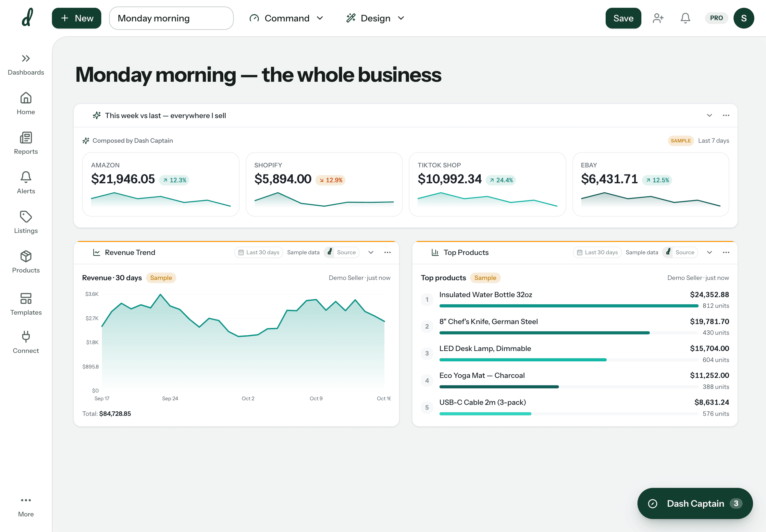Open Products in the sidebar
The width and height of the screenshot is (766, 532).
pyautogui.click(x=26, y=262)
